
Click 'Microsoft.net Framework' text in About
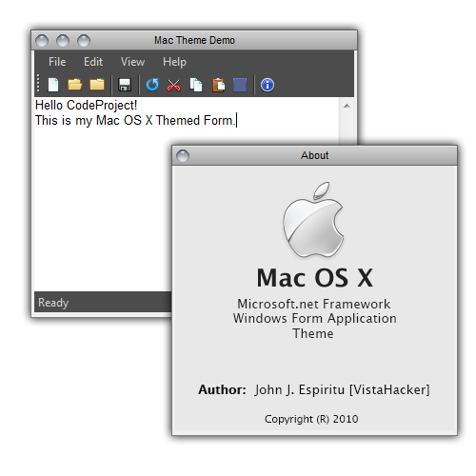314,304
